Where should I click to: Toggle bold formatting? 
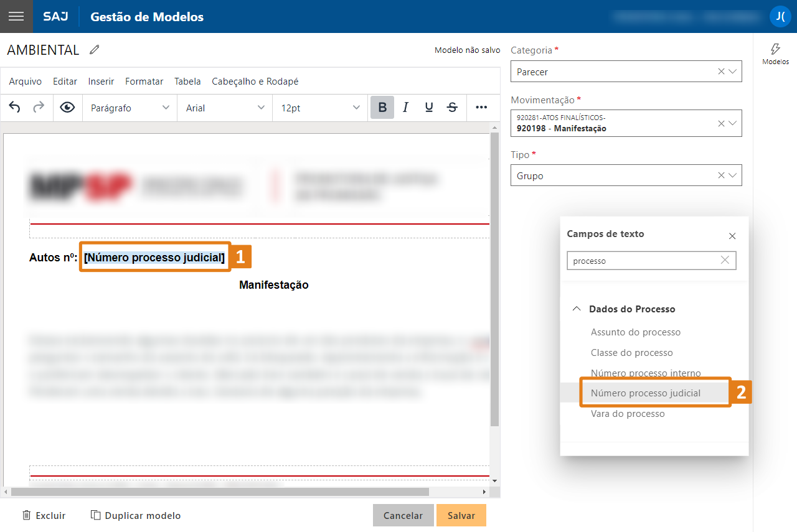click(382, 108)
